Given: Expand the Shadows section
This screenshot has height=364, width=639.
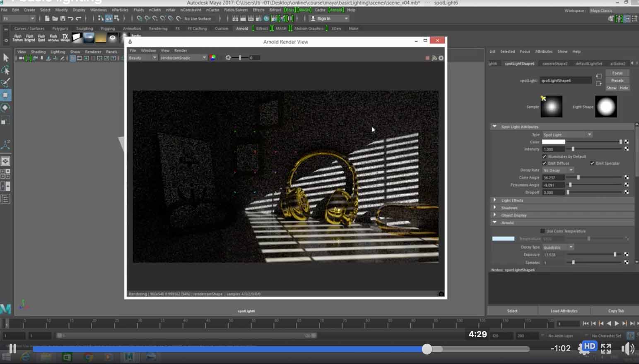Looking at the screenshot, I should coord(509,208).
